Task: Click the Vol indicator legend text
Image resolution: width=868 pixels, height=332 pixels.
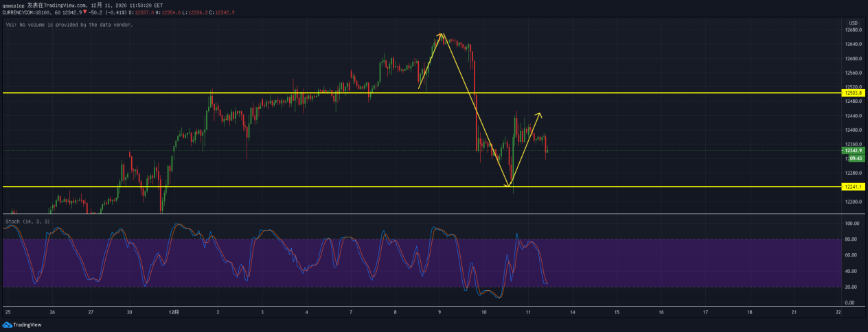Action: [x=69, y=25]
